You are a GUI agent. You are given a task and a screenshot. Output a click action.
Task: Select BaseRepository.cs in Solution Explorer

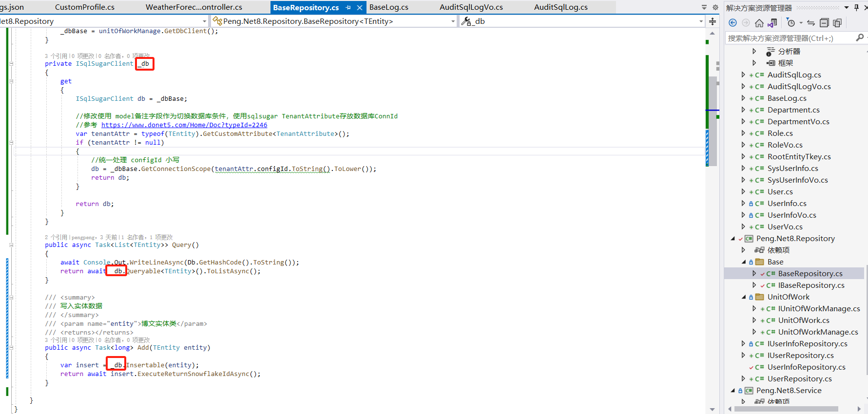(x=810, y=274)
